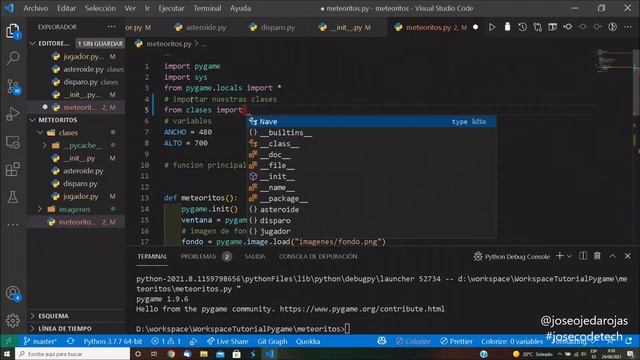Open the Salida panel tab
640x360 pixels.
tap(255, 256)
